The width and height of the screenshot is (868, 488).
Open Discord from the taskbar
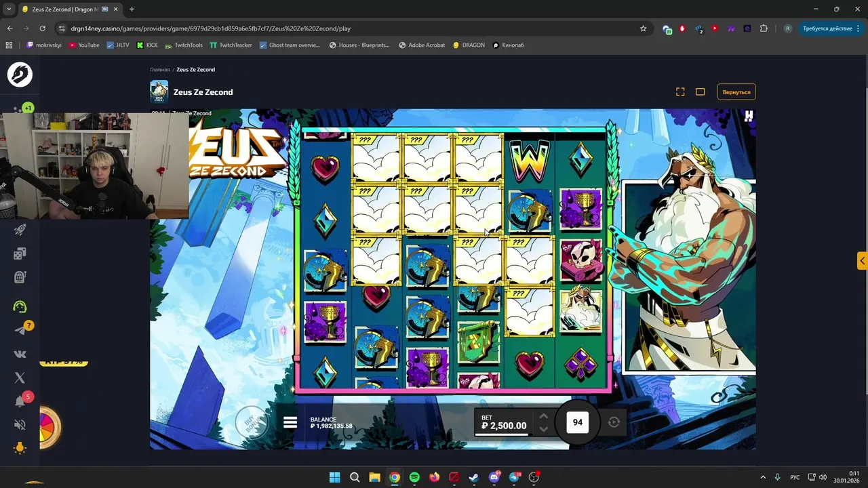494,477
